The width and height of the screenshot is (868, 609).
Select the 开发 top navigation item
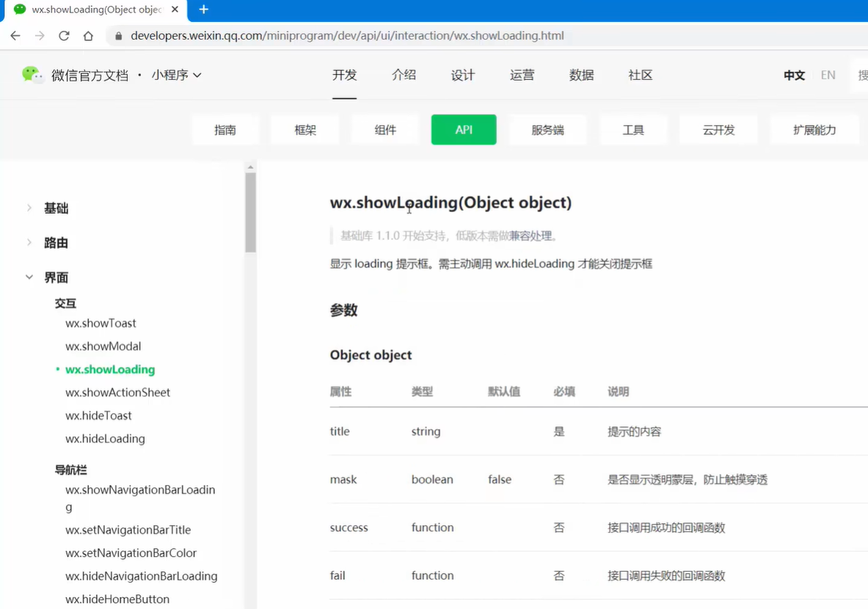[344, 75]
